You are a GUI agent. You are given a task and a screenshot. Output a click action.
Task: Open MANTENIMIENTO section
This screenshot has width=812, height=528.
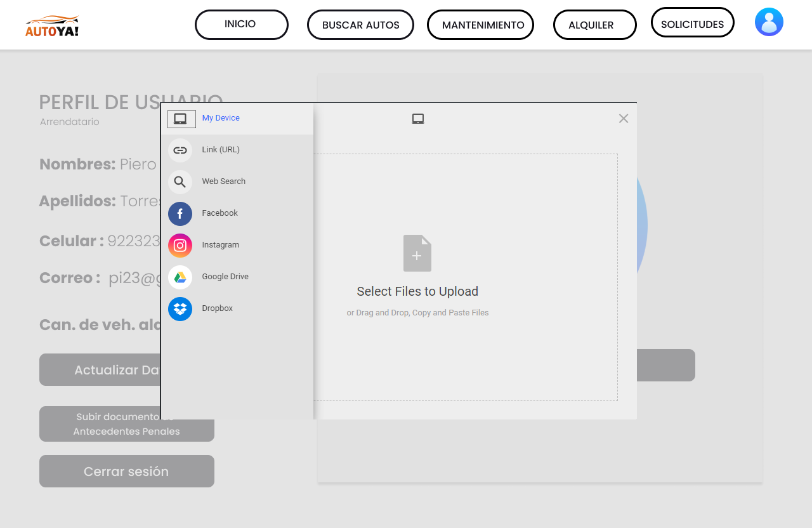(x=480, y=25)
